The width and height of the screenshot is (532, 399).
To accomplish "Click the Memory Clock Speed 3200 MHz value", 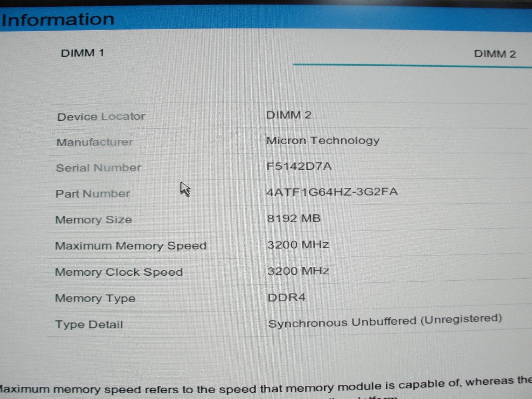I will point(298,271).
